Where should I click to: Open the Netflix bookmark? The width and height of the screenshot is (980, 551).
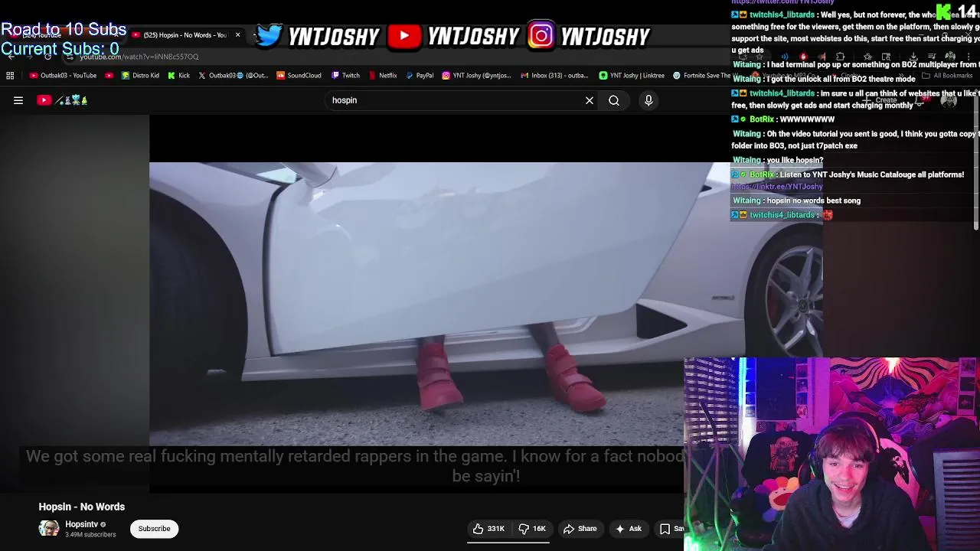point(382,76)
